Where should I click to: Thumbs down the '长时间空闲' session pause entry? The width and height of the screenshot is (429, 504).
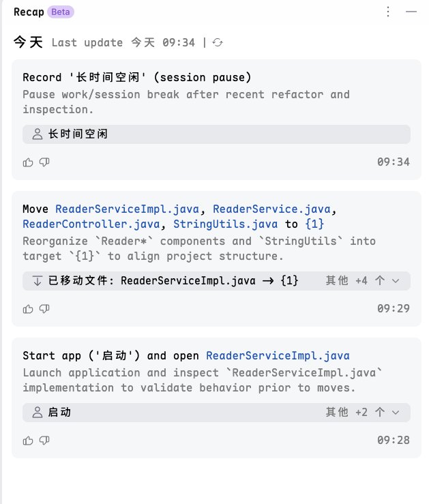44,162
